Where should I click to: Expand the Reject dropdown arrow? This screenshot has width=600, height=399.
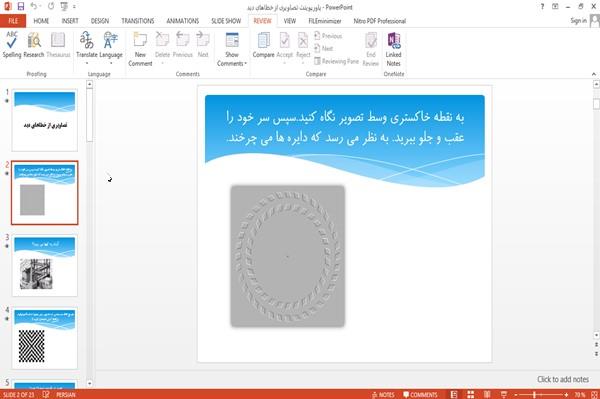pos(303,63)
